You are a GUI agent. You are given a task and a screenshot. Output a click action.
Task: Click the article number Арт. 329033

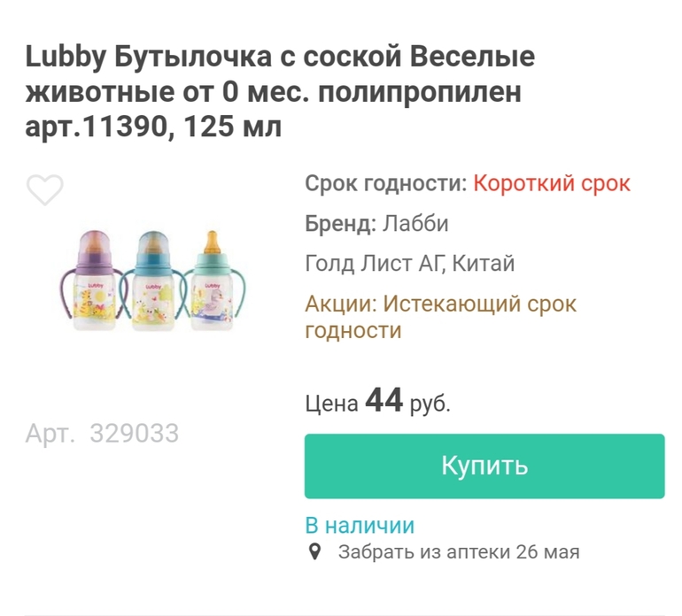[102, 434]
